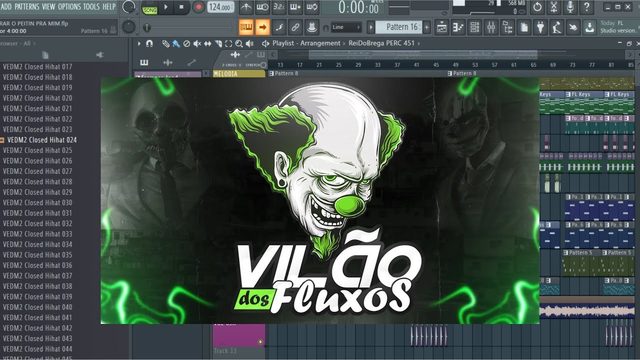
Task: Select VEDM2 Closed Hihat 024 in browser
Action: click(42, 140)
